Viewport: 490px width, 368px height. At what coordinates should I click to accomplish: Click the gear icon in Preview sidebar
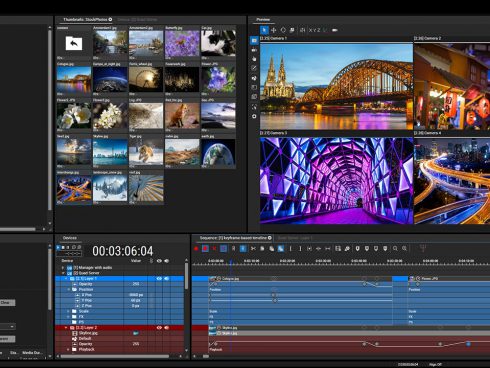[x=254, y=116]
